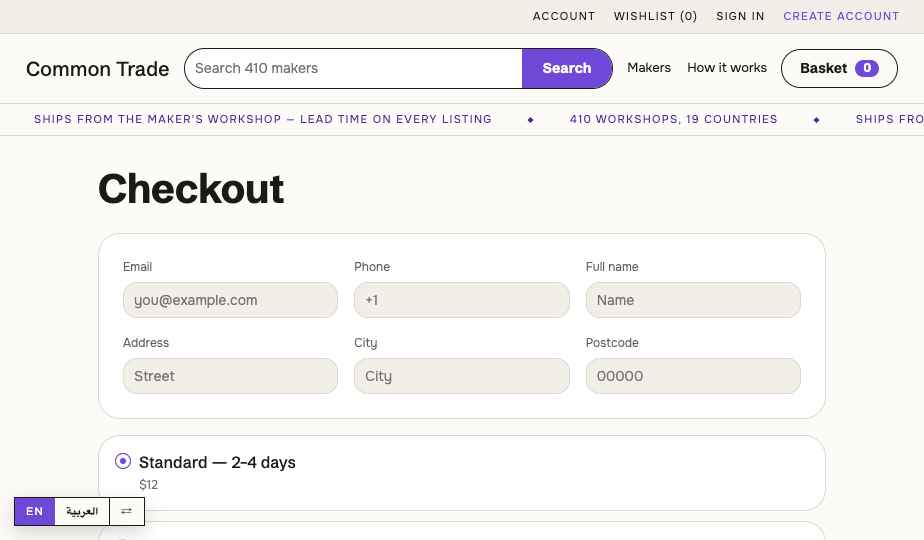Open the Basket button
The width and height of the screenshot is (924, 540).
tap(839, 68)
